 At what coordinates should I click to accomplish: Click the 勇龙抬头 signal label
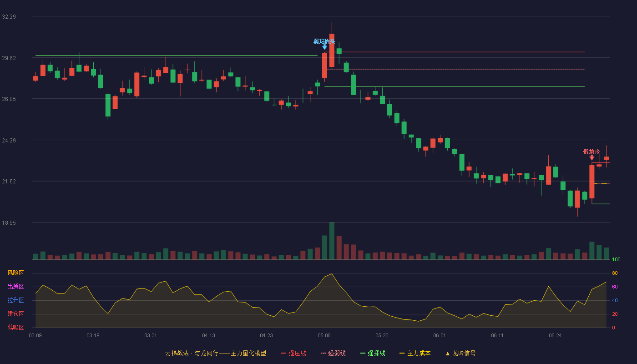[x=324, y=41]
